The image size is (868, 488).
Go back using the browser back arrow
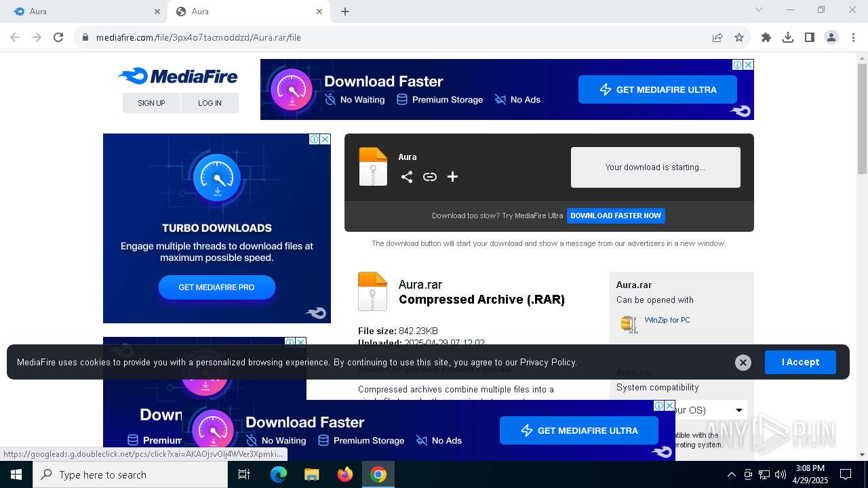[x=15, y=37]
